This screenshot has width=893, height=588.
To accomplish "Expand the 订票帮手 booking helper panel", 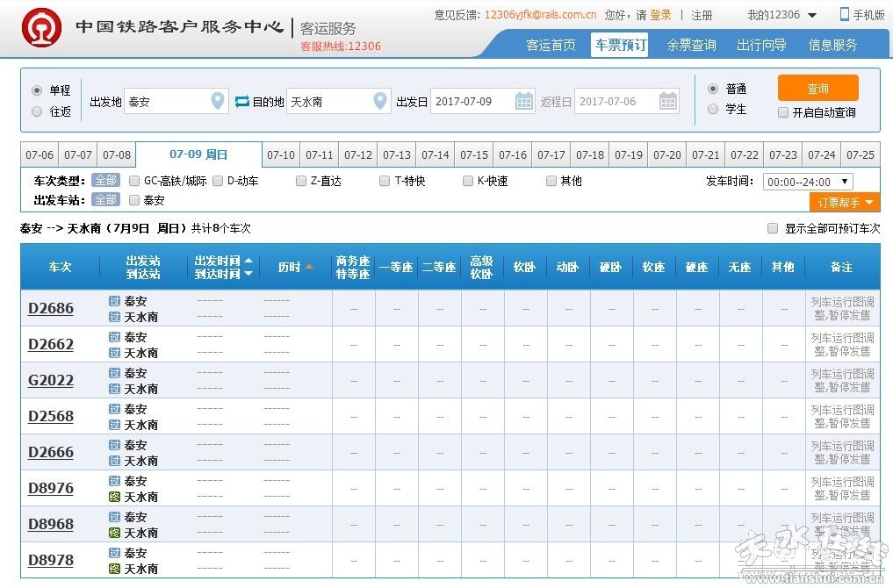I will [x=844, y=203].
